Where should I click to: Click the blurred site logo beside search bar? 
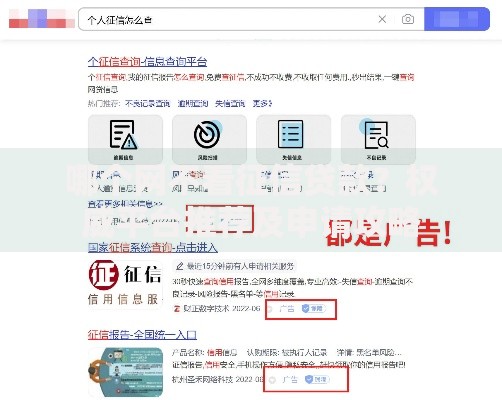42,19
